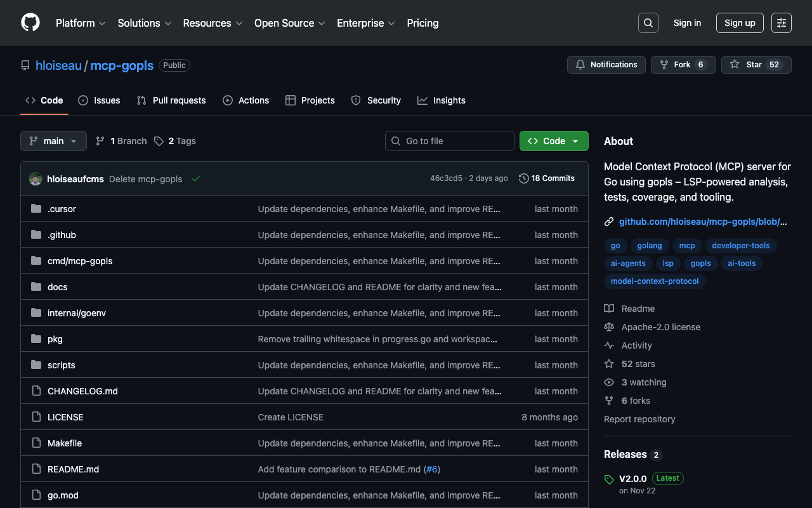Expand the Platform menu in header

click(x=80, y=23)
